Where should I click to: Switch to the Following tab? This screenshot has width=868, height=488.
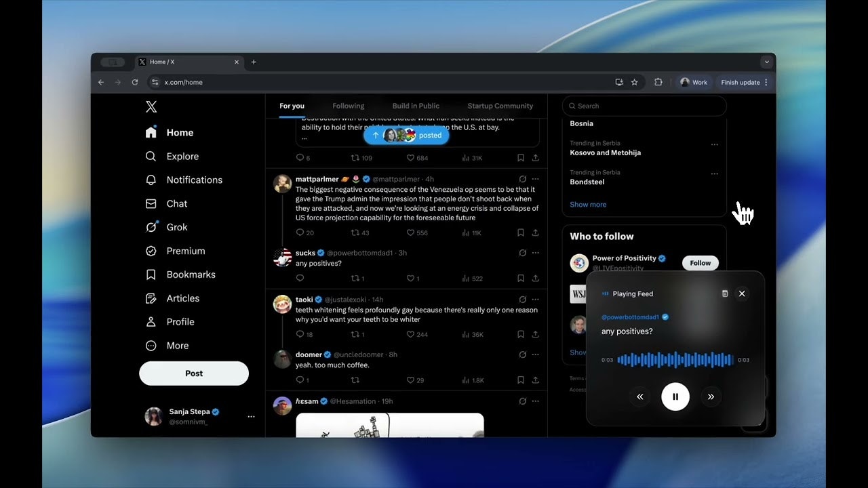click(x=349, y=106)
